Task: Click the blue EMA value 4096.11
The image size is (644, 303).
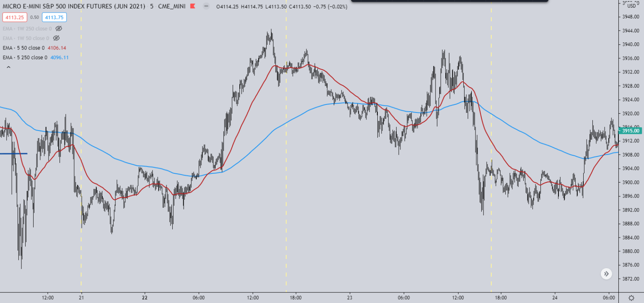Action: [60, 57]
